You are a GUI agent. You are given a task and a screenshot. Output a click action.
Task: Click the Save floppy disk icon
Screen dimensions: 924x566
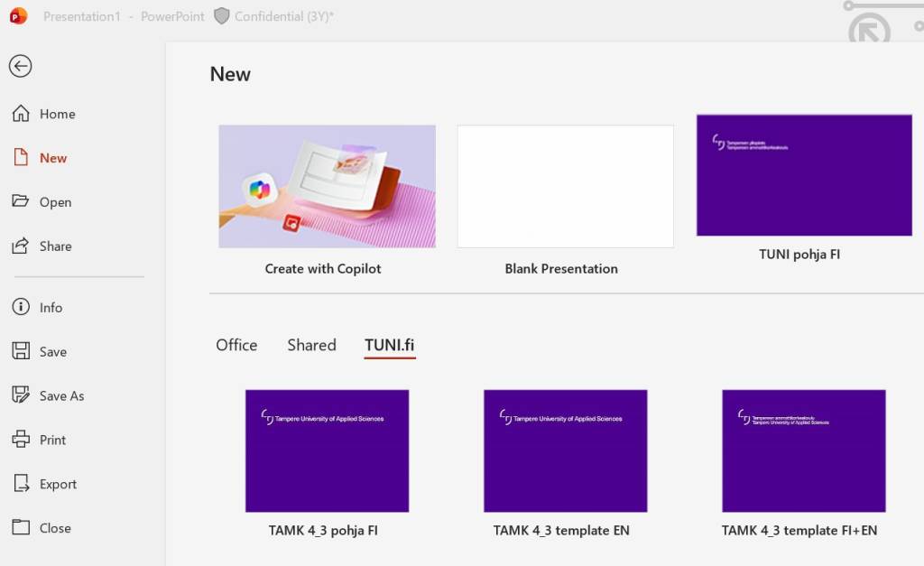point(21,351)
